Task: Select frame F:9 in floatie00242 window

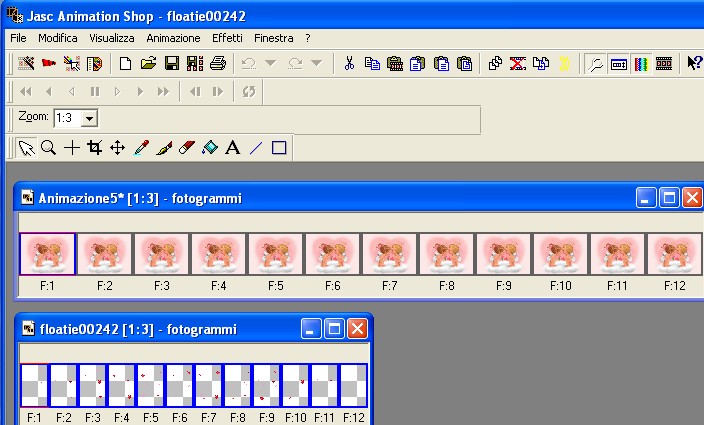Action: pyautogui.click(x=266, y=386)
